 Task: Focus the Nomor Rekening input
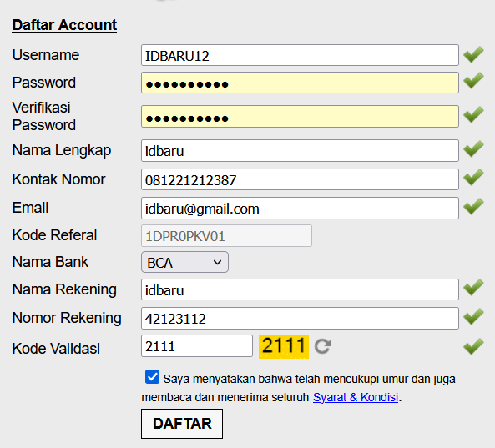[x=300, y=319]
